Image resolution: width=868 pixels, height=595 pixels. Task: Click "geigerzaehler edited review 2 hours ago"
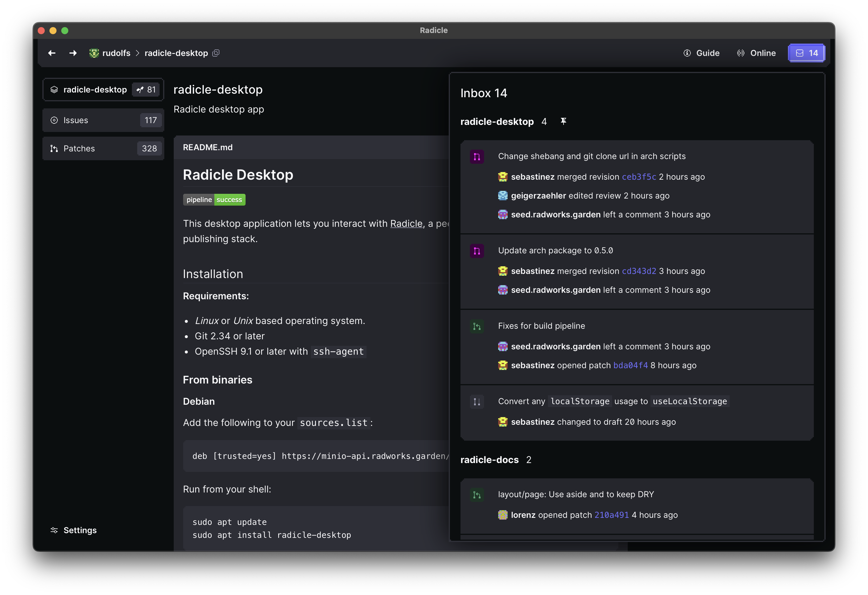[x=590, y=196]
